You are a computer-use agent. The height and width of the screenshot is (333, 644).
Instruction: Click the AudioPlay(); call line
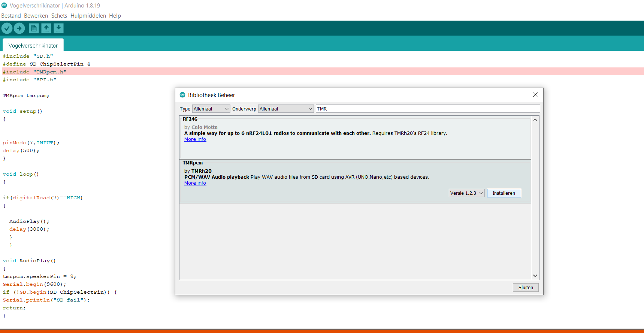tap(29, 221)
